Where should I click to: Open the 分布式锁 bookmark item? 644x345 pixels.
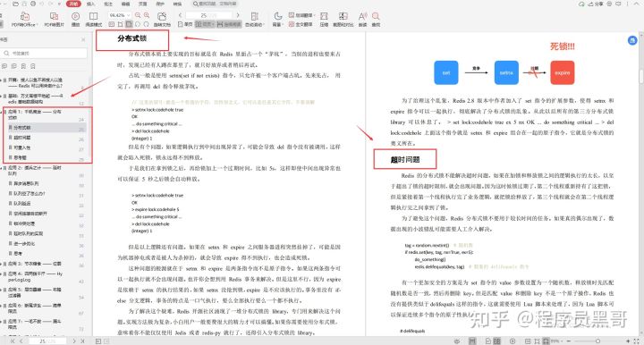(x=22, y=128)
